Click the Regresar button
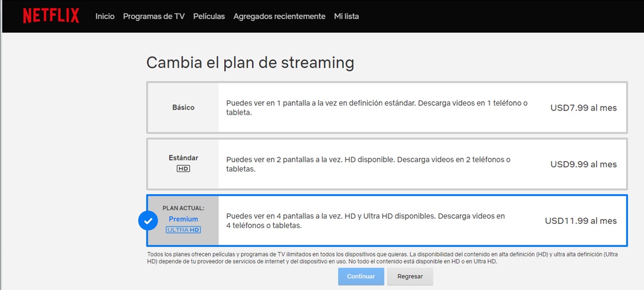644x290 pixels. pyautogui.click(x=410, y=276)
